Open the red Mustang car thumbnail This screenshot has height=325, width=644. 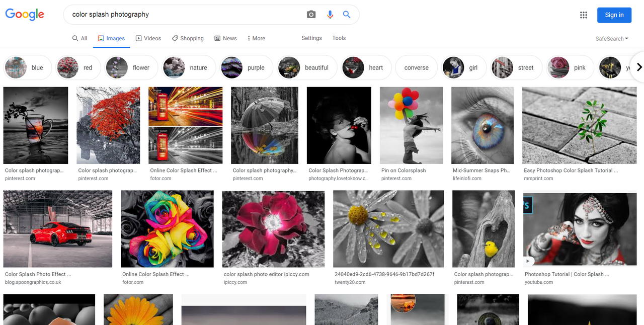58,229
